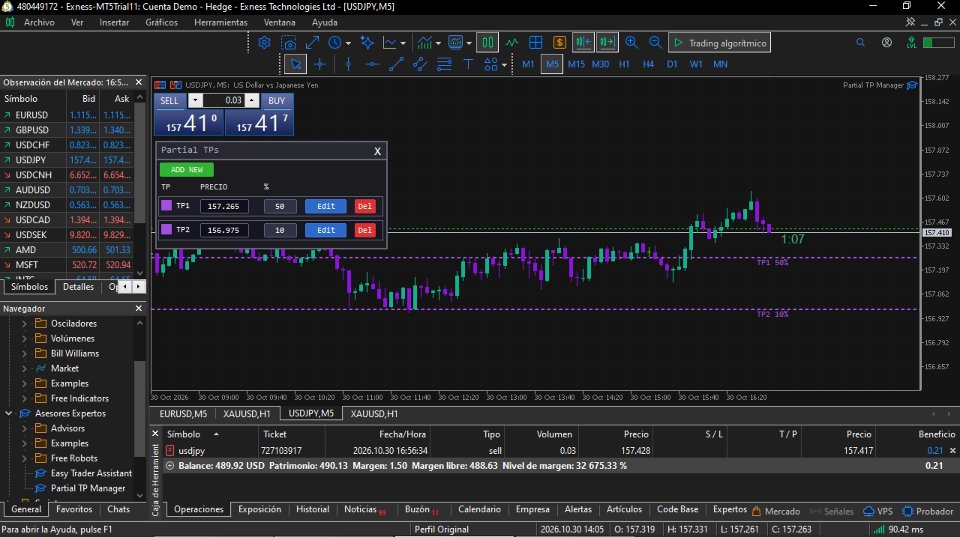Collapse the Asesores Expertos node
The height and width of the screenshot is (537, 960).
click(9, 413)
